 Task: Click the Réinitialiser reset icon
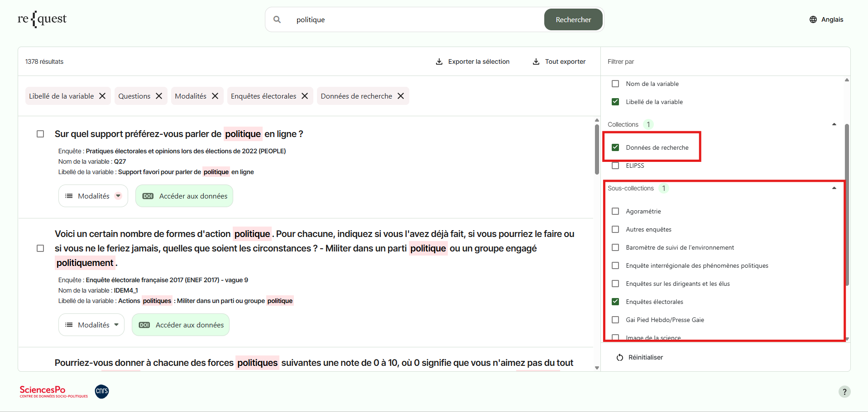pos(620,358)
